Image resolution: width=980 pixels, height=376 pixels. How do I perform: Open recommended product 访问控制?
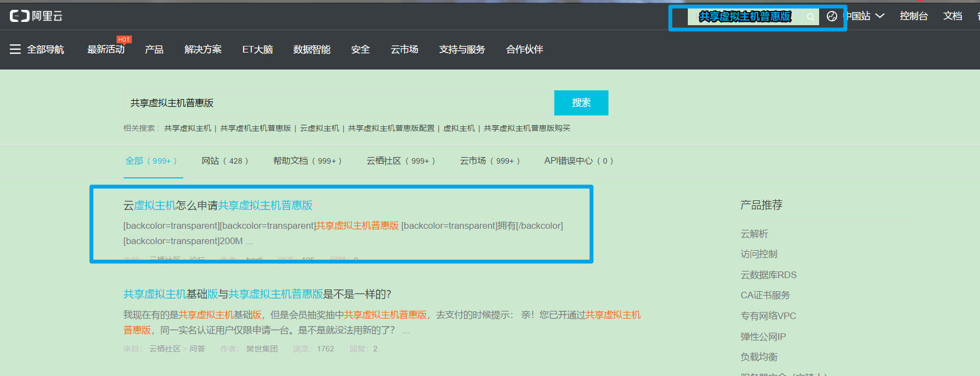[759, 254]
